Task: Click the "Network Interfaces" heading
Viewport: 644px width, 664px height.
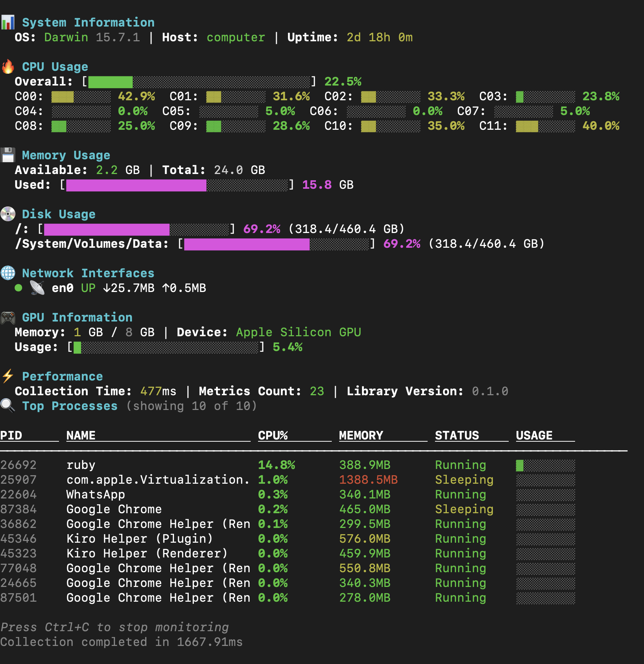Action: click(88, 273)
